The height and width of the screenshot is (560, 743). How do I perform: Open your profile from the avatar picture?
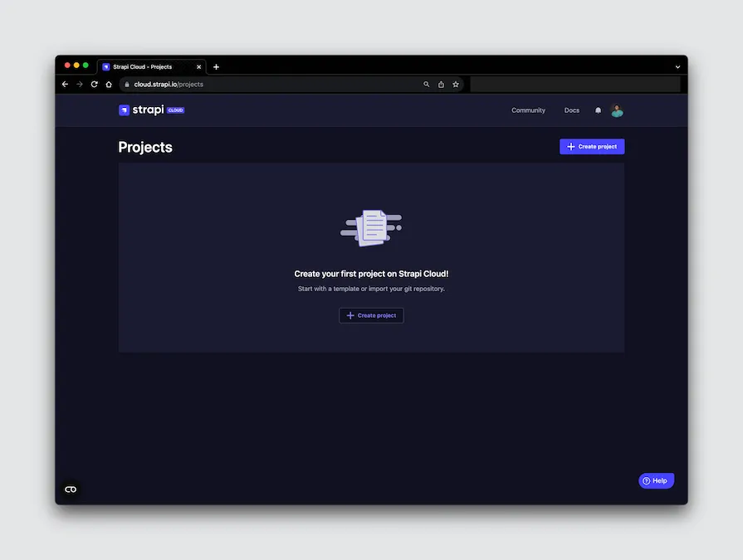(617, 110)
